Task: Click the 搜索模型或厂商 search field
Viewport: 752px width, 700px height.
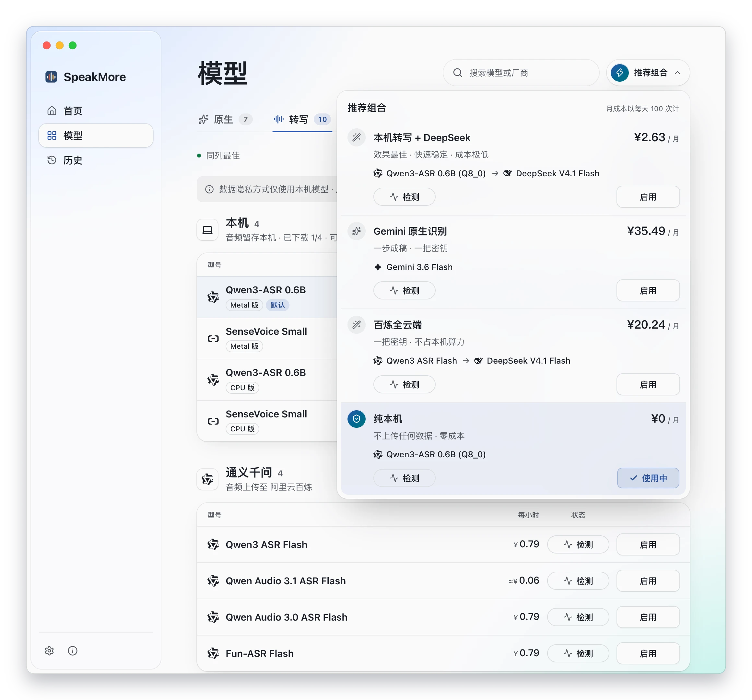Action: [x=521, y=73]
